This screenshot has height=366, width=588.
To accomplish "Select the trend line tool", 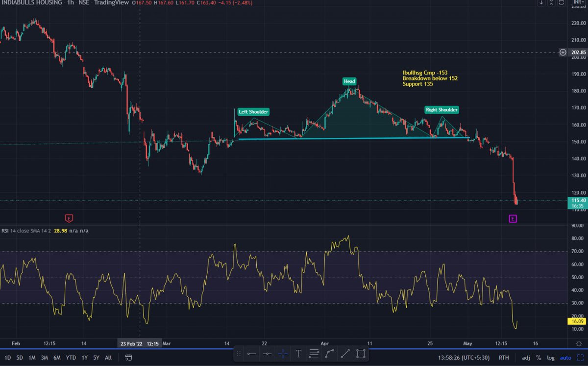I will pyautogui.click(x=345, y=353).
